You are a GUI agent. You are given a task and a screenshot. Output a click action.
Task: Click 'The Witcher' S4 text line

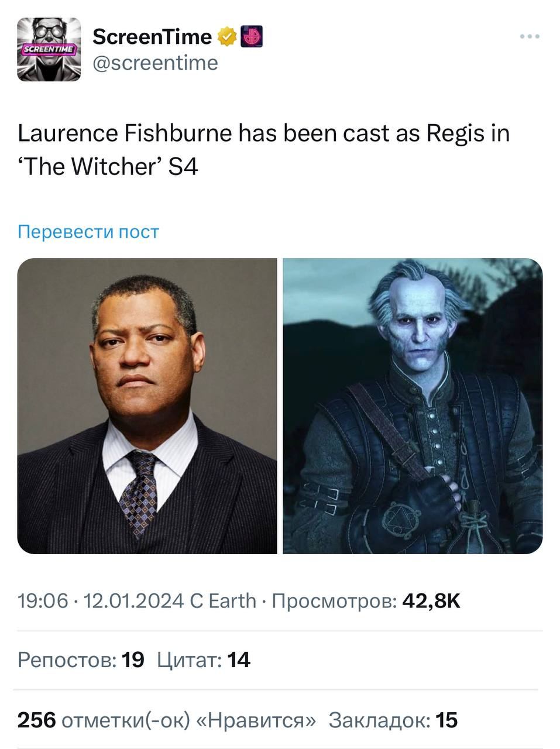(x=108, y=167)
